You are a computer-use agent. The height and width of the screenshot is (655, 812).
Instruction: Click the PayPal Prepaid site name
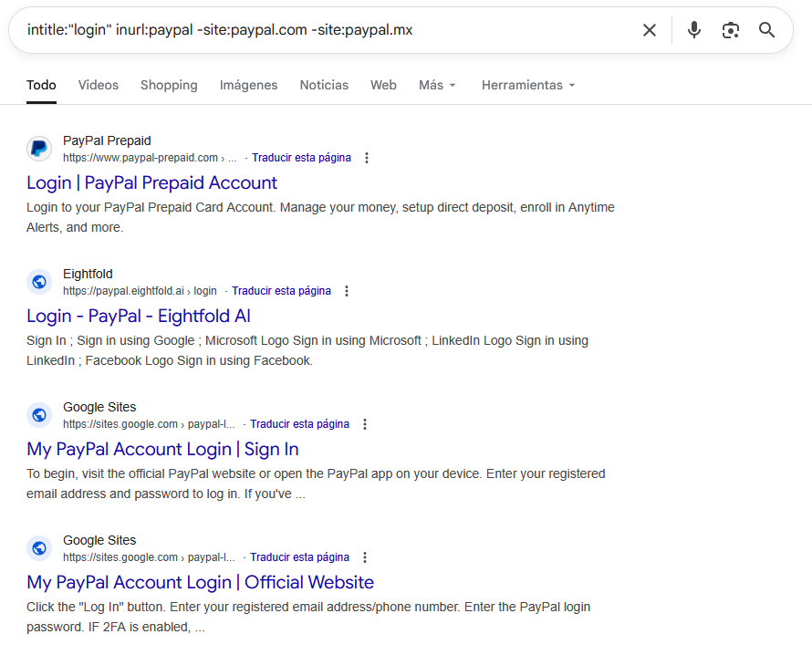107,140
